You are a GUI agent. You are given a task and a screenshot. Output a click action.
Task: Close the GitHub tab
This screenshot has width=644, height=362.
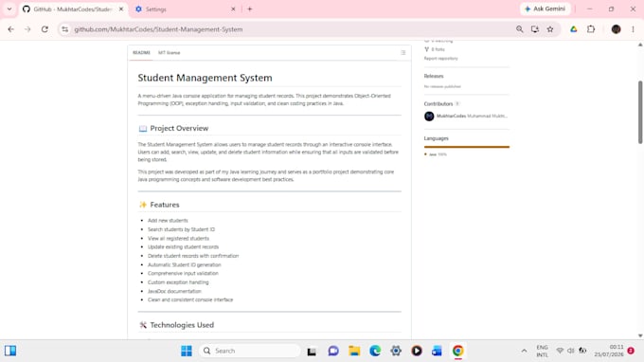point(121,9)
